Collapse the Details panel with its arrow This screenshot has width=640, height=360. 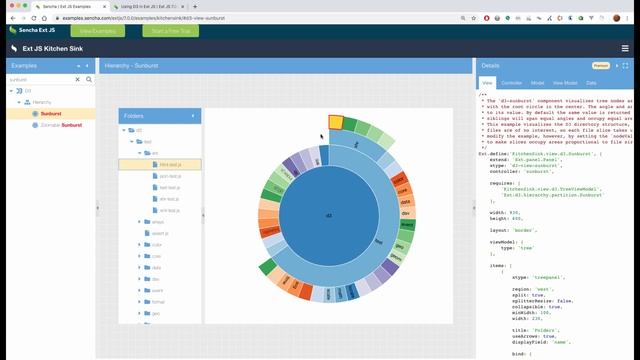617,66
